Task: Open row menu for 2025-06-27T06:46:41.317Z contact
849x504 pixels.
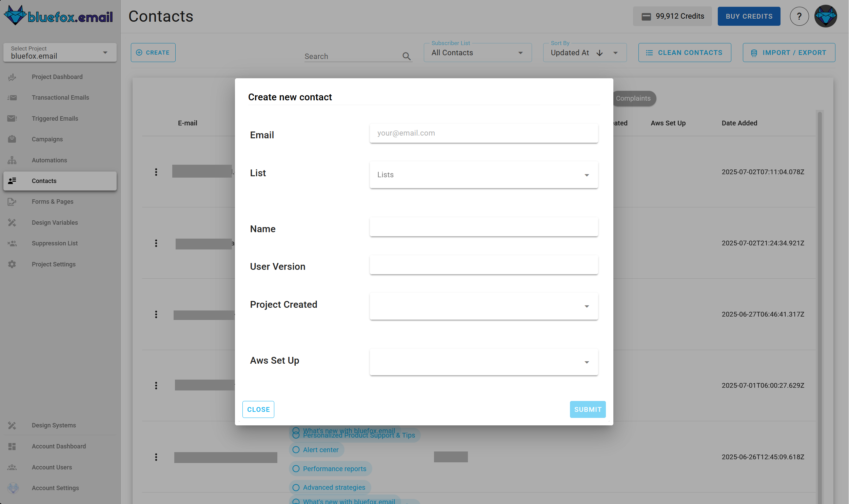Action: pyautogui.click(x=156, y=315)
